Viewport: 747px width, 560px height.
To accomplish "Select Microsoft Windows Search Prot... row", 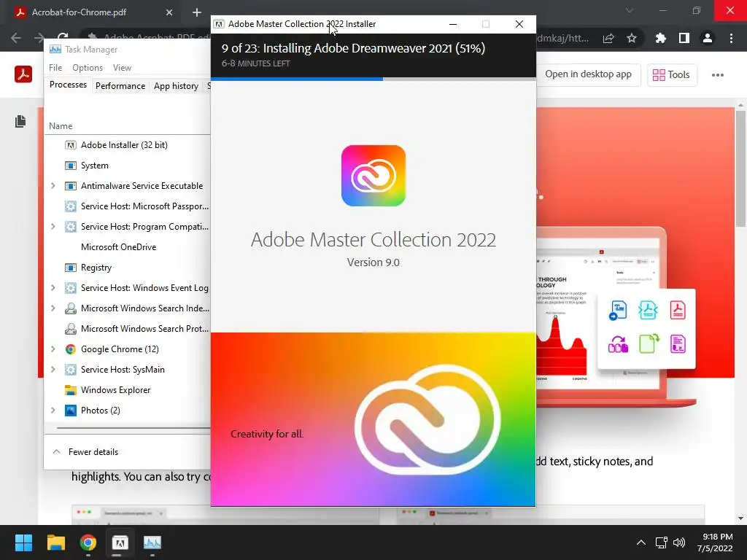I will [127, 329].
